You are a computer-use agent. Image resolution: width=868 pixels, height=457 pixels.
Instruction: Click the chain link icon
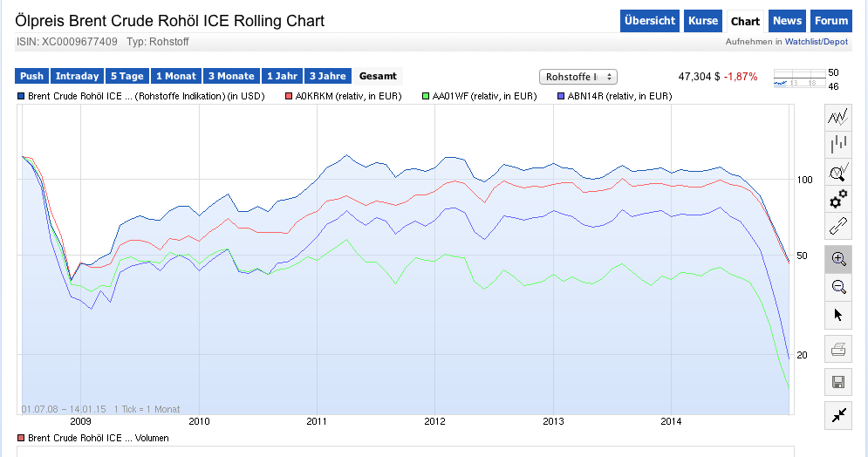(x=837, y=227)
